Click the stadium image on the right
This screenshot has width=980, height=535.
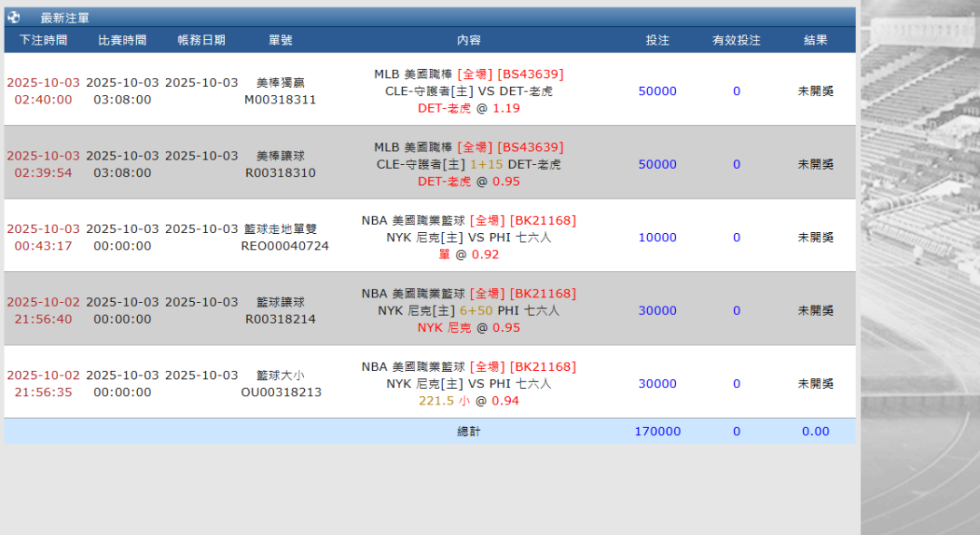tap(919, 272)
